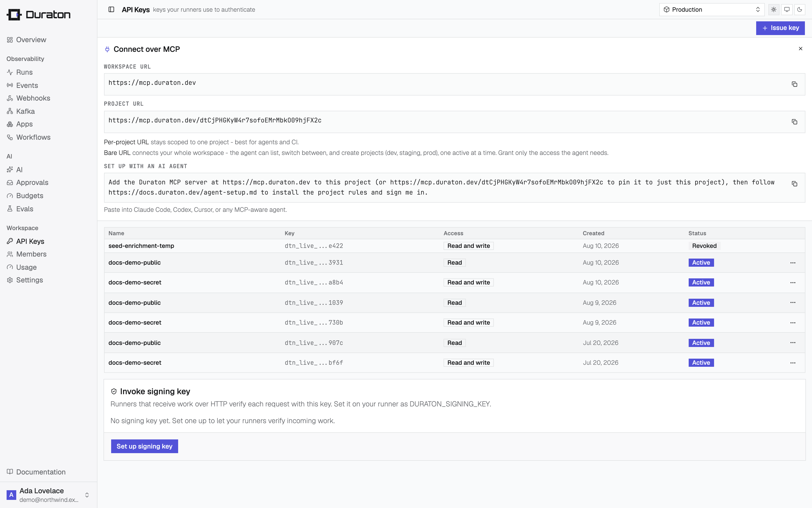Click the API Keys page title
This screenshot has width=812, height=508.
coord(136,9)
